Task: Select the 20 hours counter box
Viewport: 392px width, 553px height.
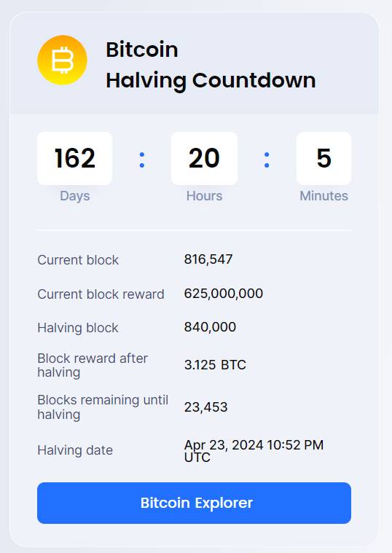Action: click(x=204, y=158)
